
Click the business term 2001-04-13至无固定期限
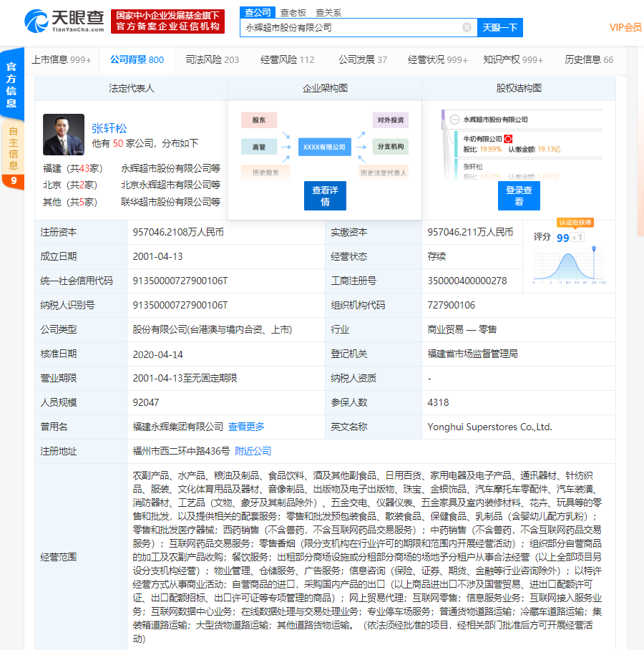pyautogui.click(x=185, y=378)
